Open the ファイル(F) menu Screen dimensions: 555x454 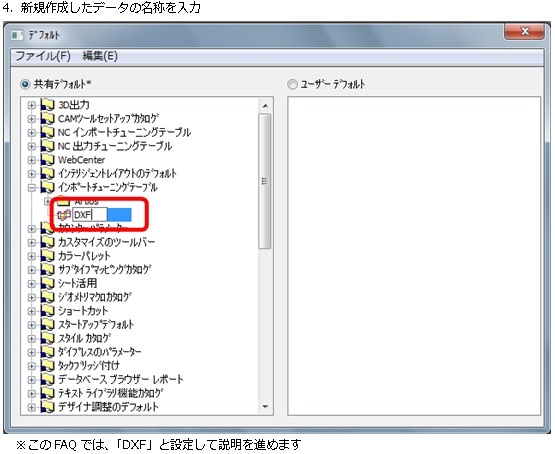(43, 56)
